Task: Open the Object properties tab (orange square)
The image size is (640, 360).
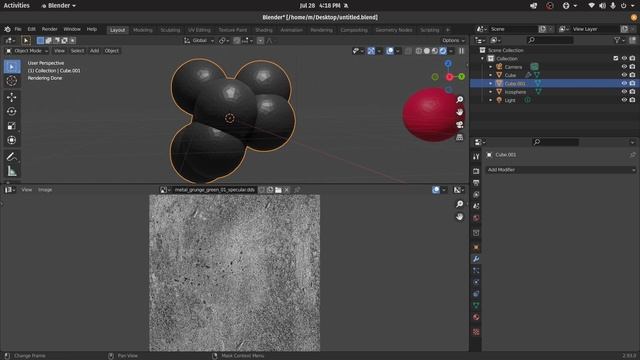Action: (476, 247)
